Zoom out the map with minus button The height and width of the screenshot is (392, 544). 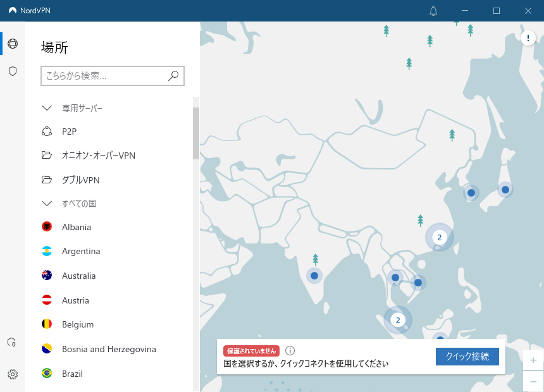533,381
